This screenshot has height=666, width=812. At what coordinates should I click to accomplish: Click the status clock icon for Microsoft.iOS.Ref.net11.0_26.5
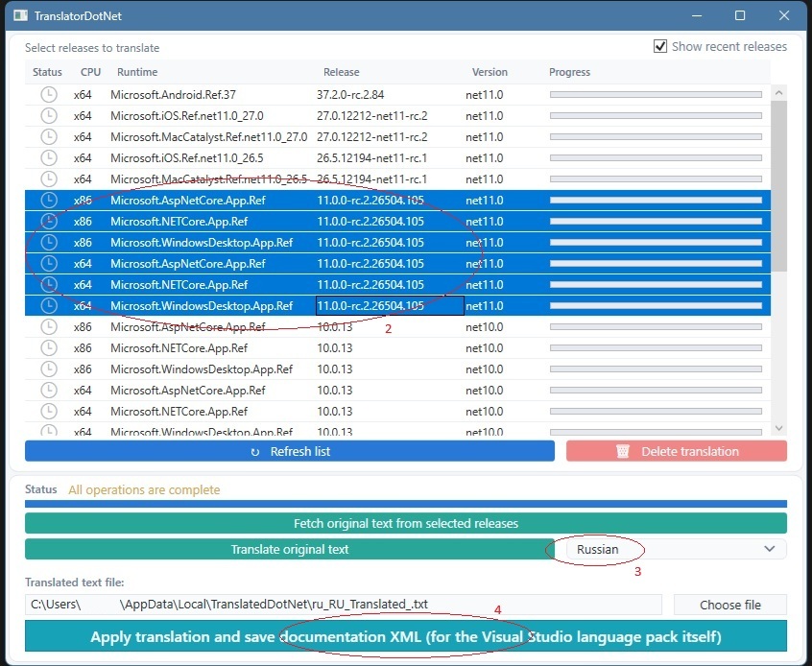pyautogui.click(x=49, y=158)
